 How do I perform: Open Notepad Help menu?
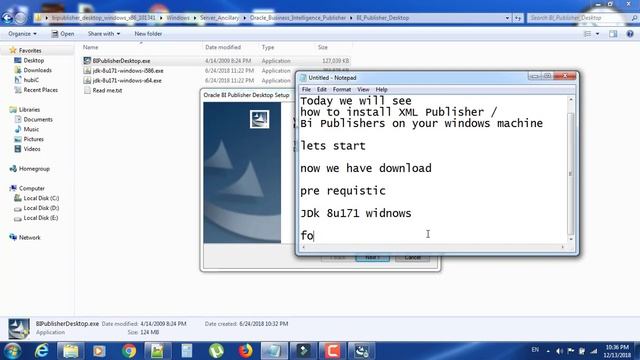click(381, 89)
